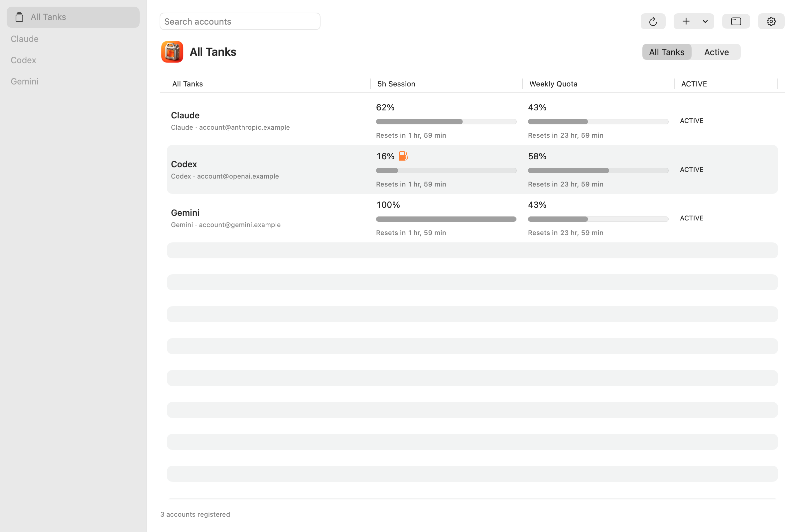This screenshot has height=532, width=798.
Task: Click account@anthropic.example subtitle text
Action: (244, 127)
